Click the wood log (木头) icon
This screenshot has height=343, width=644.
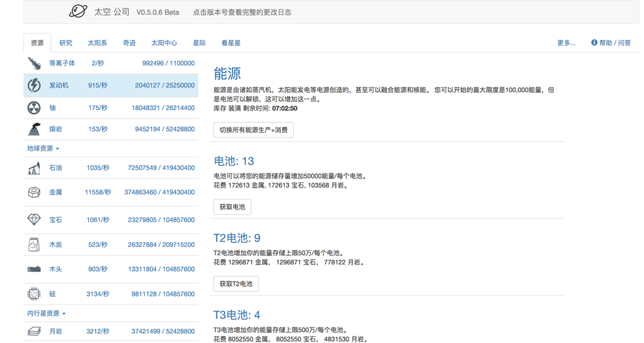pyautogui.click(x=34, y=269)
